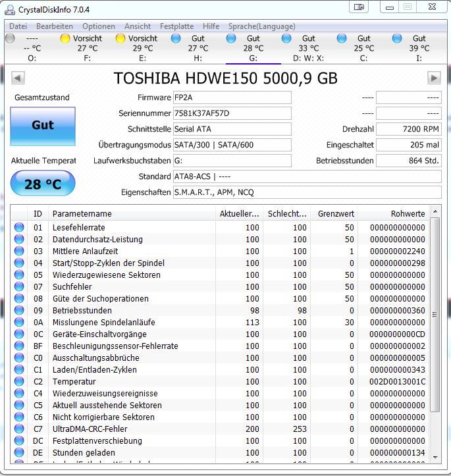Click status icon of Stunden geladen row
Viewport: 451px width, 476px height.
[19, 452]
